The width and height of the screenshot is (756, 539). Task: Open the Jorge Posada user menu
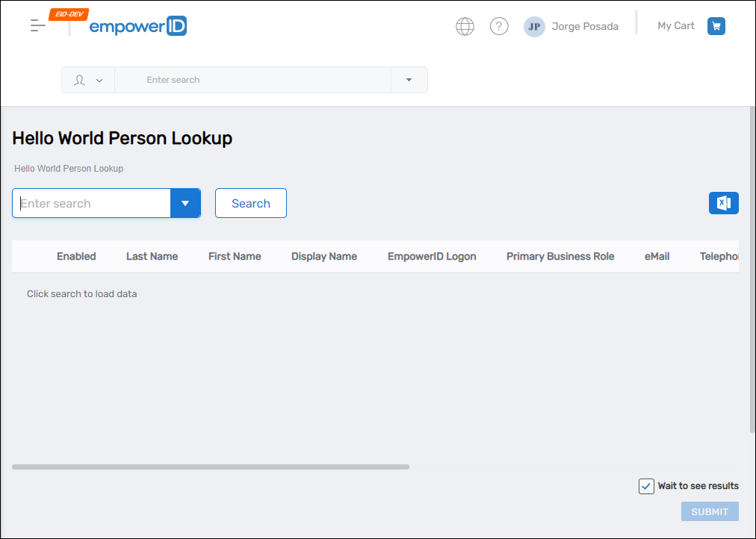pyautogui.click(x=585, y=26)
